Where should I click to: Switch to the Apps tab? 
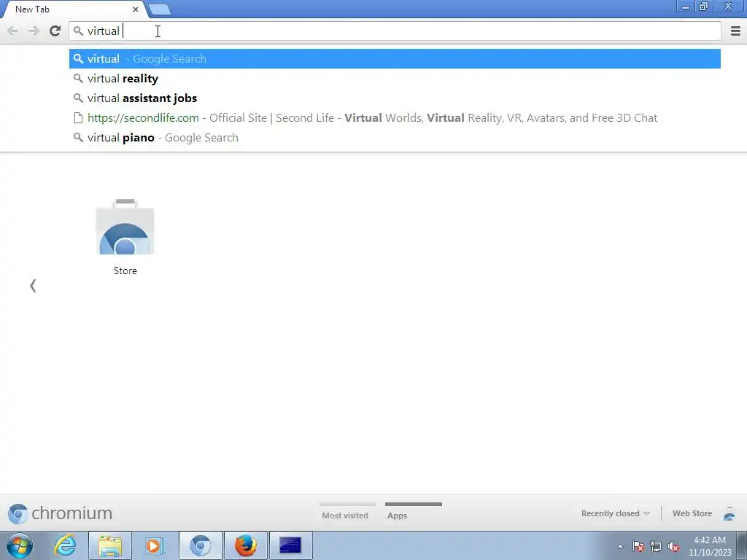click(x=413, y=511)
